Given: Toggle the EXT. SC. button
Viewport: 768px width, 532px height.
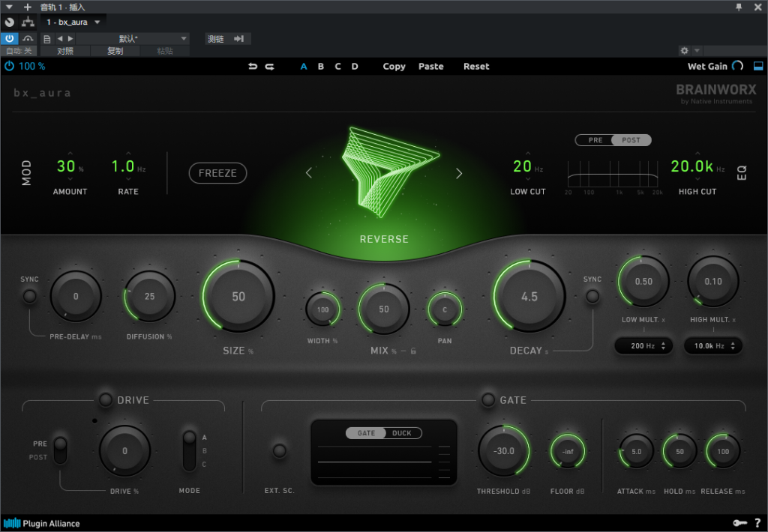Looking at the screenshot, I should click(x=280, y=451).
